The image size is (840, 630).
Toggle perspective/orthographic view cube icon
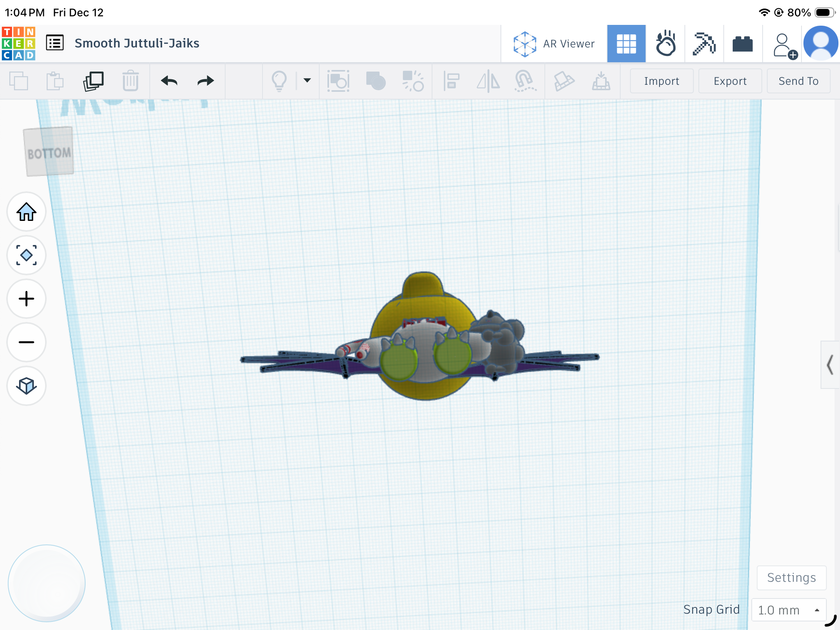pos(26,386)
